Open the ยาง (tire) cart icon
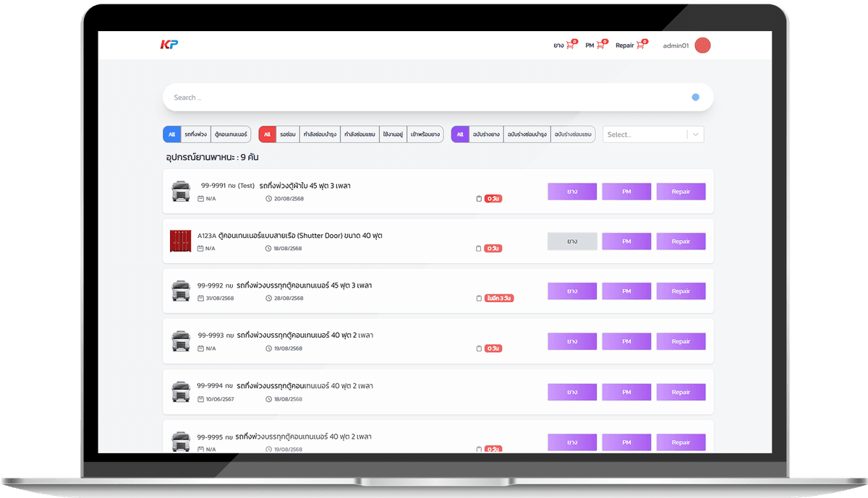Screen dimensions: 868x498 pos(570,46)
